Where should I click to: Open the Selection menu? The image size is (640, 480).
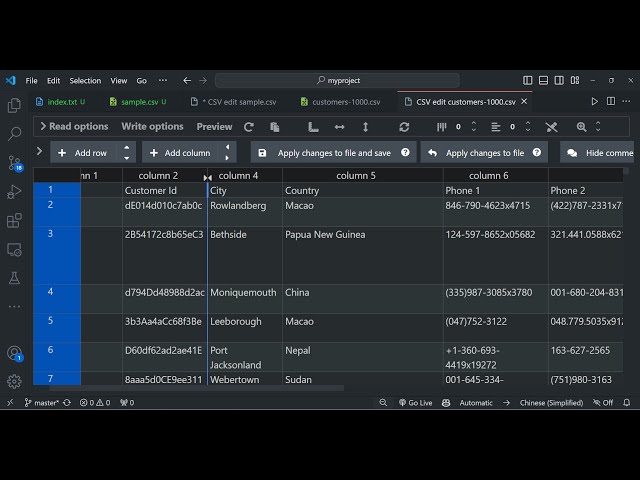[85, 80]
